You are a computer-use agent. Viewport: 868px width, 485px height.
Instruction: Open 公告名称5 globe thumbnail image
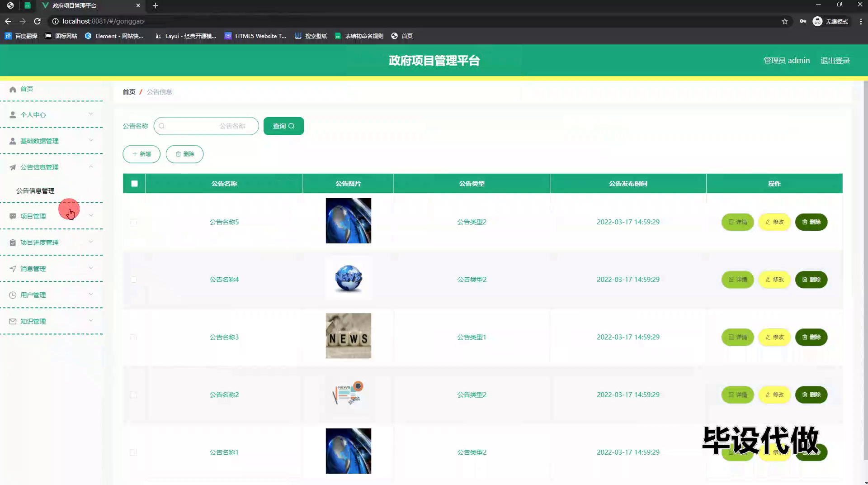coord(348,221)
